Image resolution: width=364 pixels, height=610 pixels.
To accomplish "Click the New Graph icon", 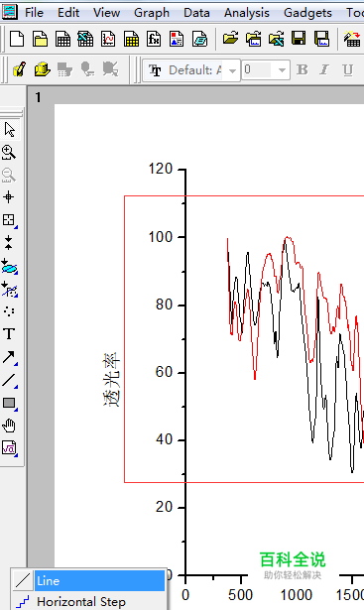I will coord(108,39).
